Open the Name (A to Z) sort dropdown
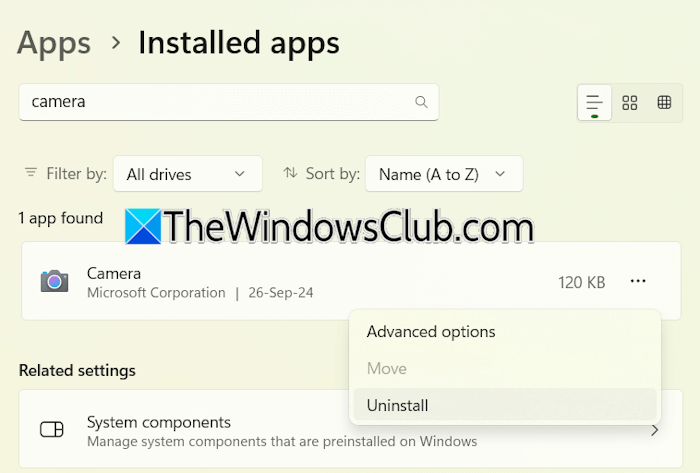The image size is (700, 473). tap(443, 174)
